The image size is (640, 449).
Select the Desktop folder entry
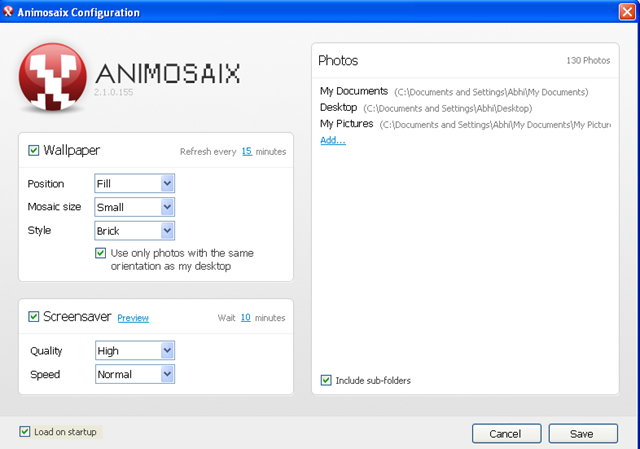tap(426, 108)
